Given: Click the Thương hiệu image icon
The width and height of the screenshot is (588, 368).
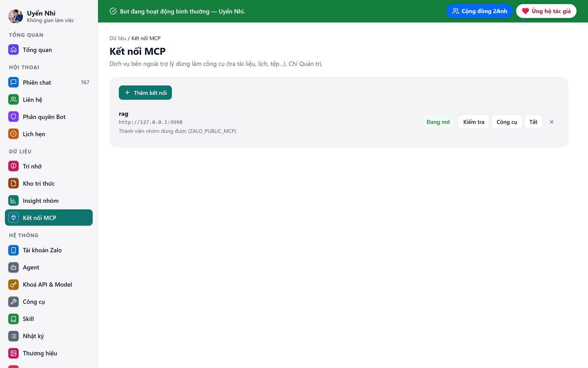Looking at the screenshot, I should (14, 353).
